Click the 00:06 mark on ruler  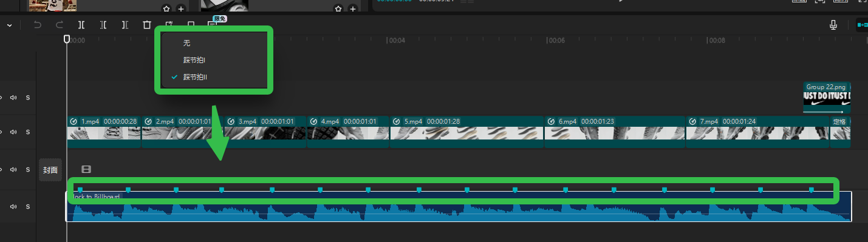click(x=557, y=41)
